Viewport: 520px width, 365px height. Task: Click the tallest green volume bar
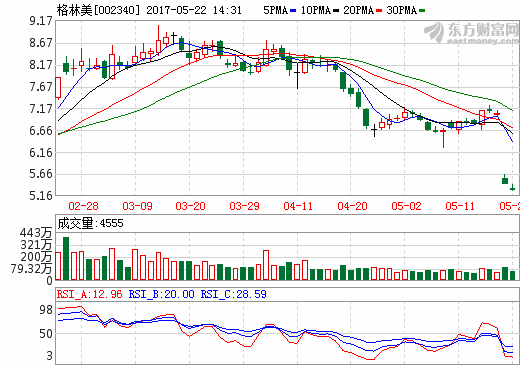(x=66, y=258)
